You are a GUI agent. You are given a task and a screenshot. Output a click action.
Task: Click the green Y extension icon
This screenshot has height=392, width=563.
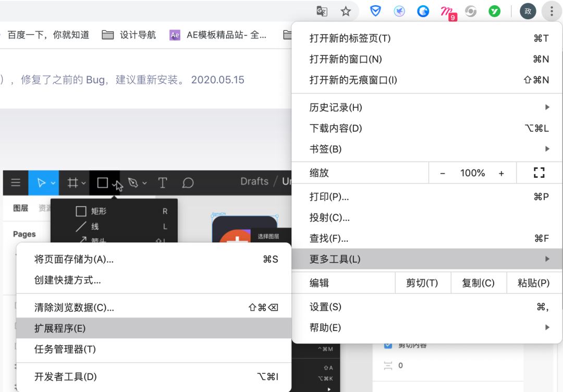tap(494, 11)
